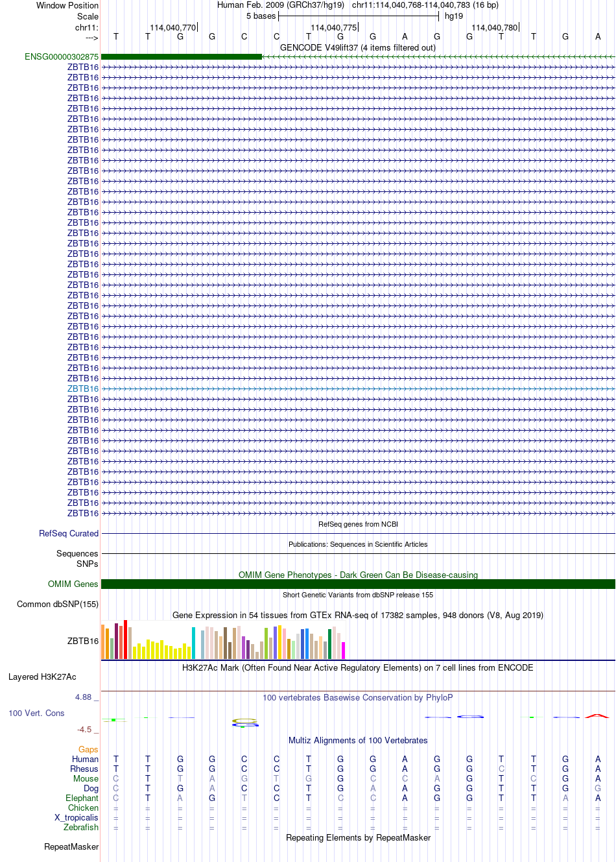
Task: Open Publications: Sequences in Scientific Articles title
Action: tap(358, 545)
